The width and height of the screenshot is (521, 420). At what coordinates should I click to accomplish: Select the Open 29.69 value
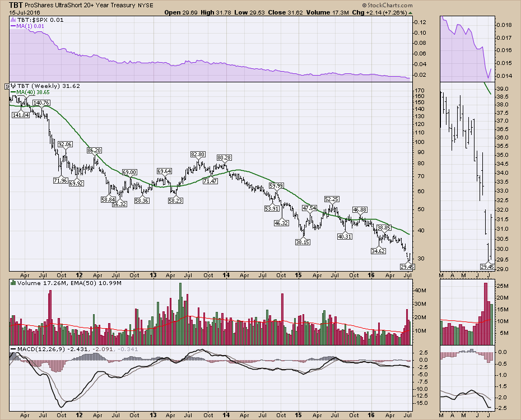(181, 13)
